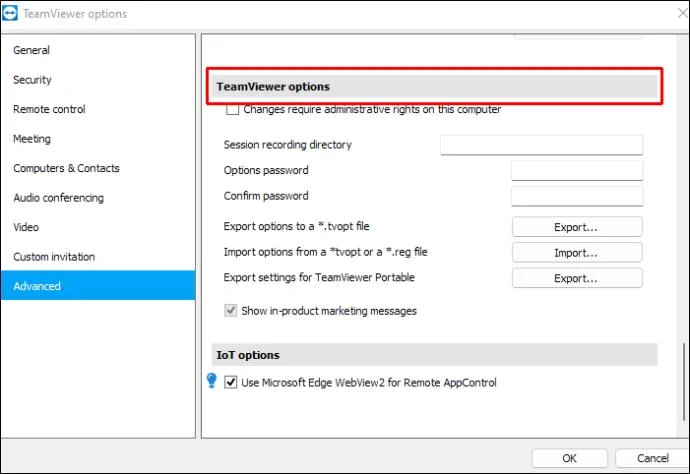Click 'Export settings for TeamViewer Portable' label
690x474 pixels.
[x=319, y=277]
